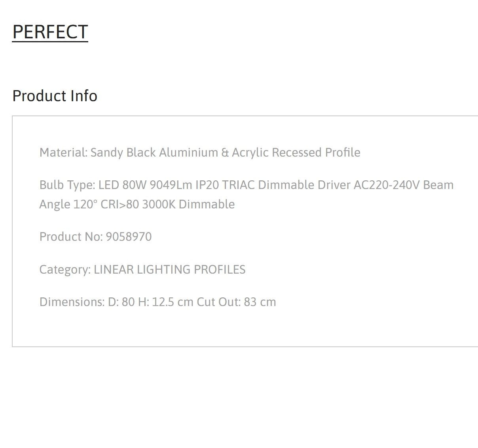Open the LINEAR LIGHTING PROFILES category
The image size is (478, 448).
pyautogui.click(x=170, y=270)
